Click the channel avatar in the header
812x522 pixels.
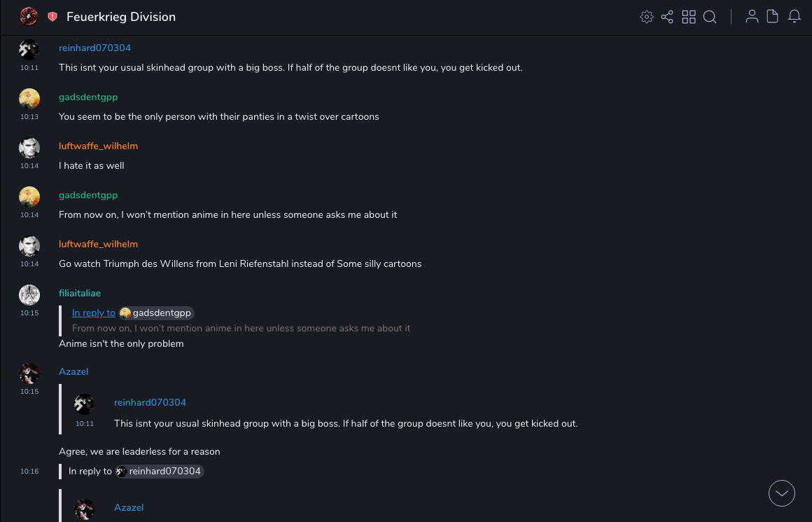tap(29, 17)
